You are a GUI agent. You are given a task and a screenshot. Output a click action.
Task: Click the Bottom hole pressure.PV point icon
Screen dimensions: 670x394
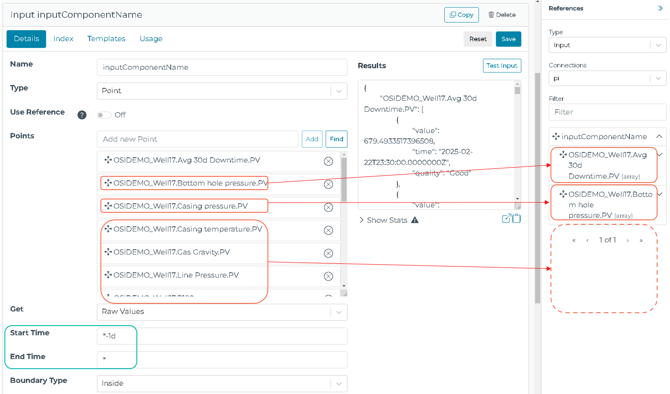pos(108,183)
